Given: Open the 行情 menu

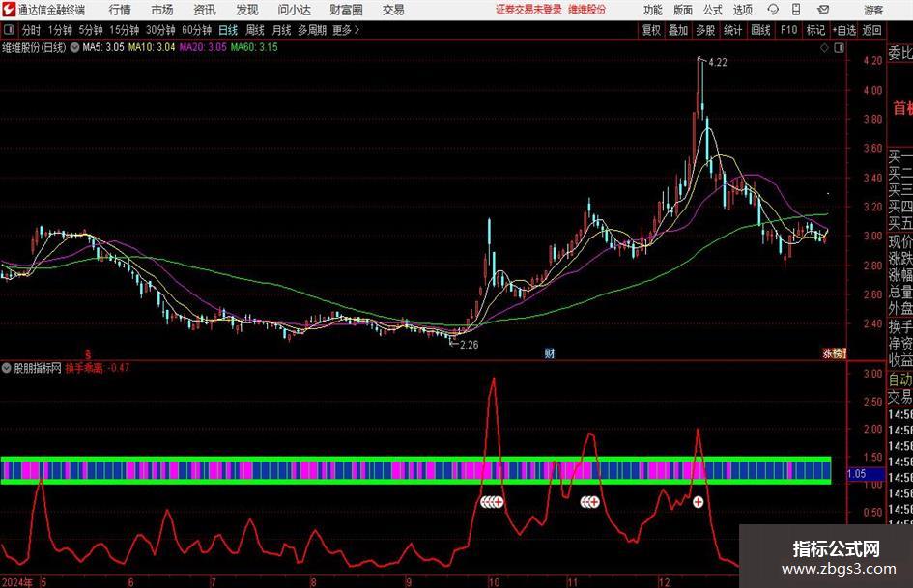Looking at the screenshot, I should click(x=120, y=10).
